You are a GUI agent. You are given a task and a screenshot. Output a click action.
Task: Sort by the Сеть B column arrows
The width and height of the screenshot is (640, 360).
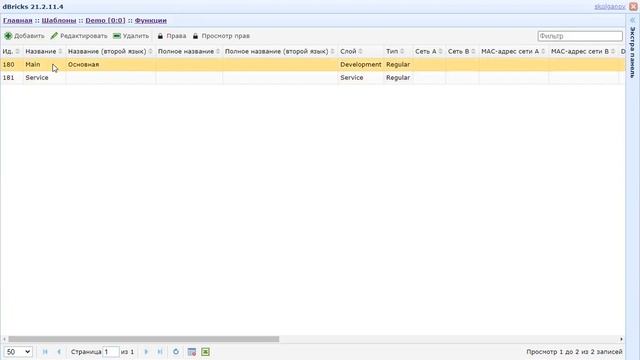pos(473,51)
